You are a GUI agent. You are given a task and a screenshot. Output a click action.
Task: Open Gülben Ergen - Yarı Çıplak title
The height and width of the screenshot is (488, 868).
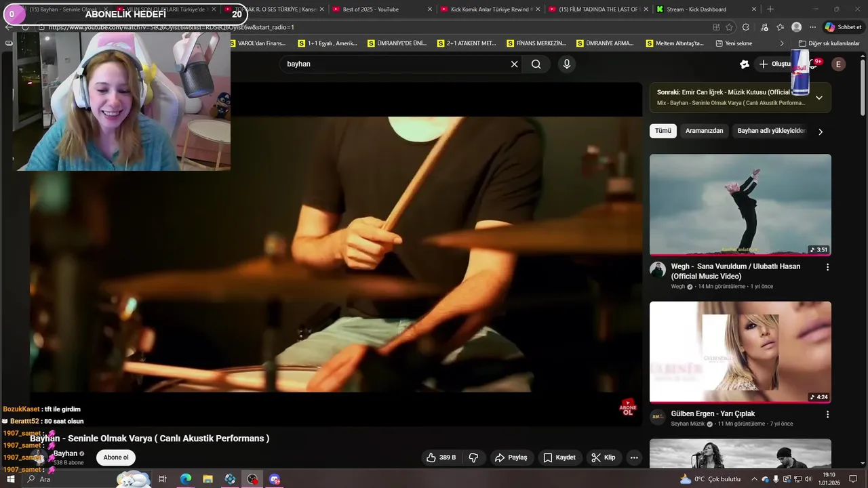tap(713, 413)
